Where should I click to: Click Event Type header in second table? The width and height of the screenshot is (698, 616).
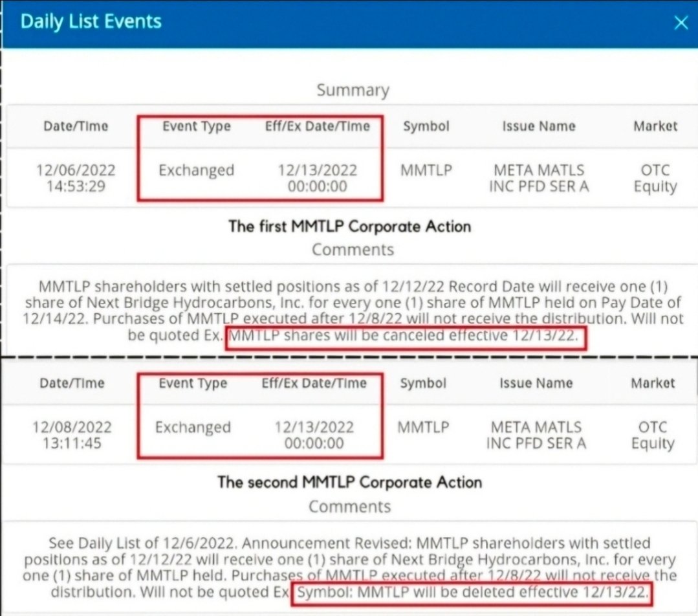click(x=193, y=384)
